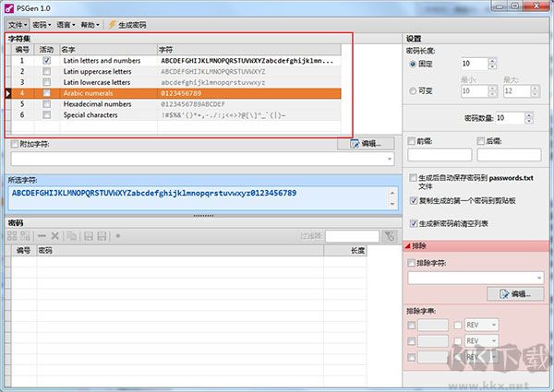Image resolution: width=554 pixels, height=392 pixels.
Task: Adjust the 最小 minimum length spinner
Action: [x=492, y=91]
